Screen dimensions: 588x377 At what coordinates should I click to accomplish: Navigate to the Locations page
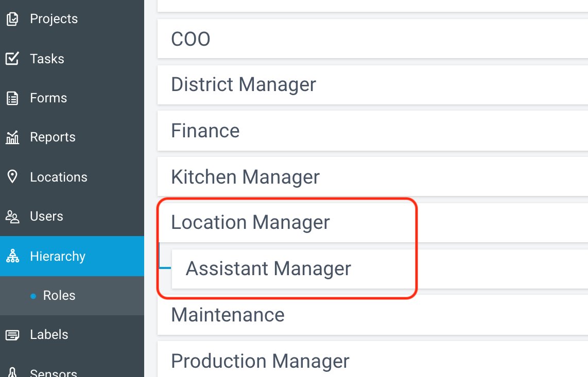(59, 177)
